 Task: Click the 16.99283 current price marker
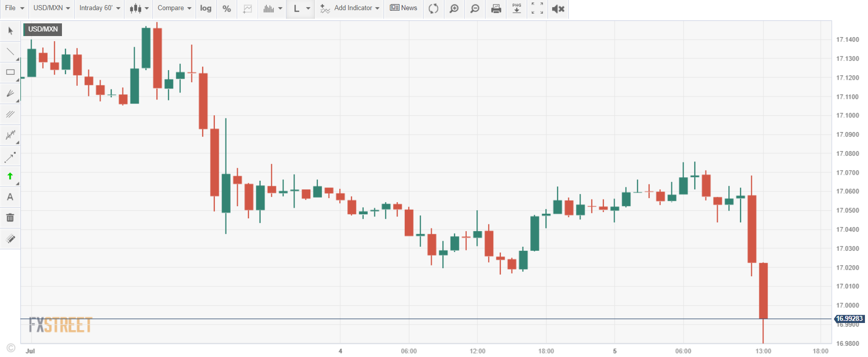(849, 319)
